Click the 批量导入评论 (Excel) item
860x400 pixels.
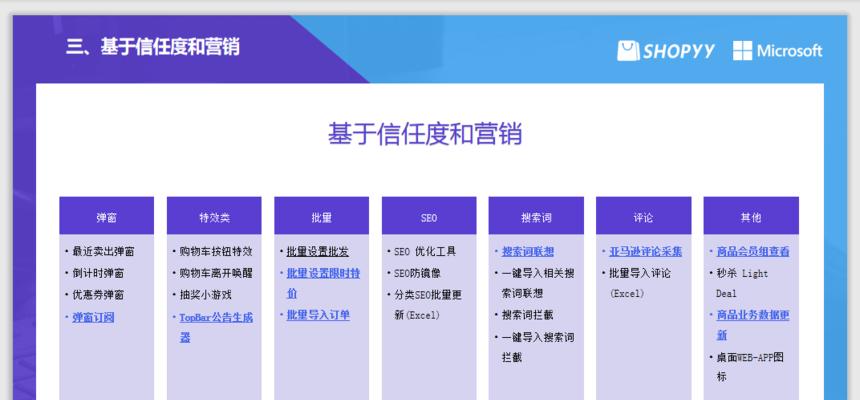click(640, 283)
